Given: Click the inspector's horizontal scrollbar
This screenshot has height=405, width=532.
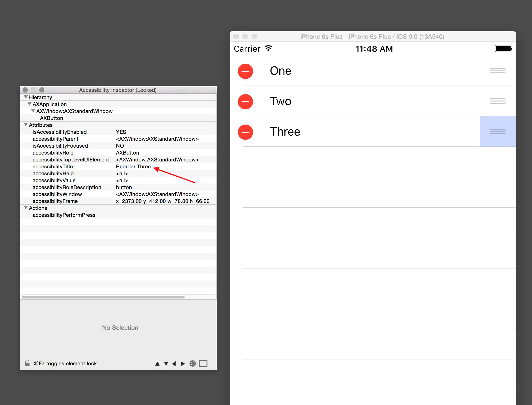Looking at the screenshot, I should 103,297.
